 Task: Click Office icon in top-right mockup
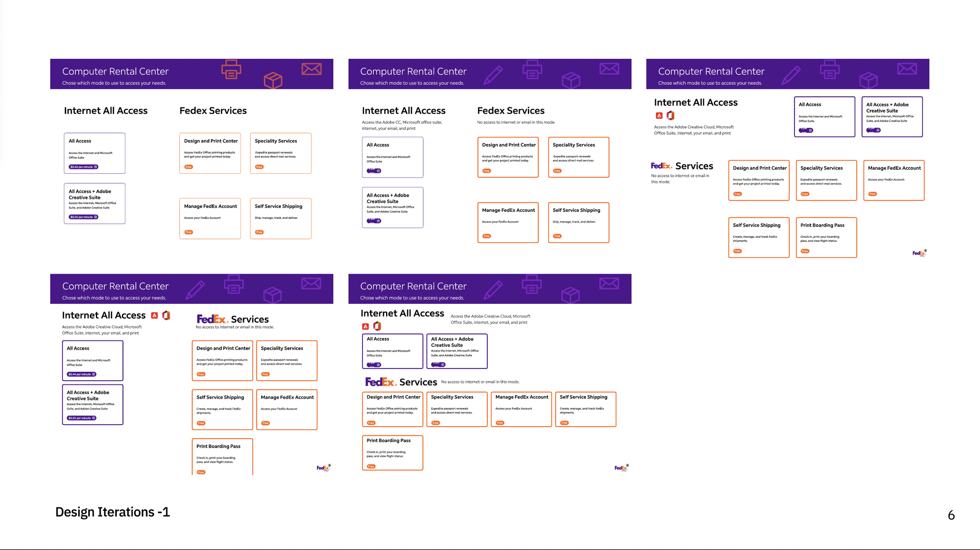(x=670, y=116)
